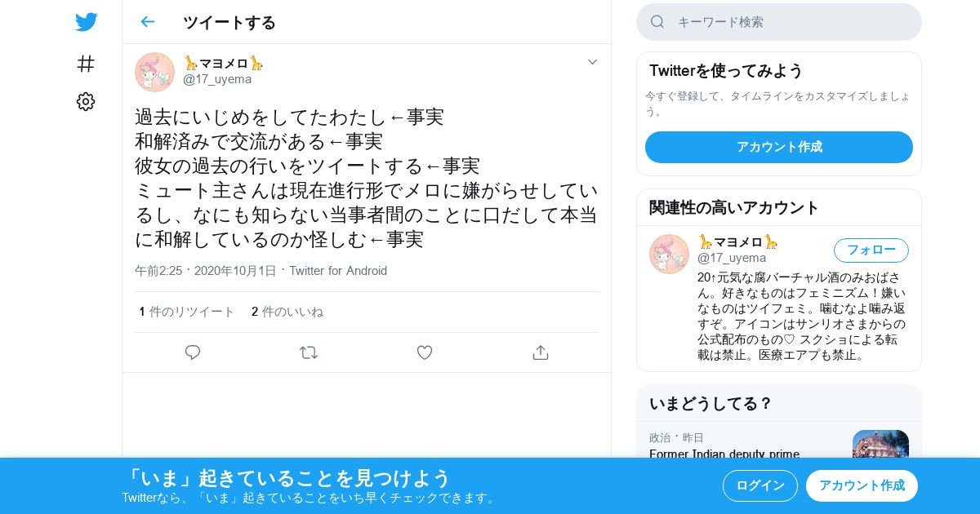
Task: Open the Twitter bird home icon
Action: [86, 22]
